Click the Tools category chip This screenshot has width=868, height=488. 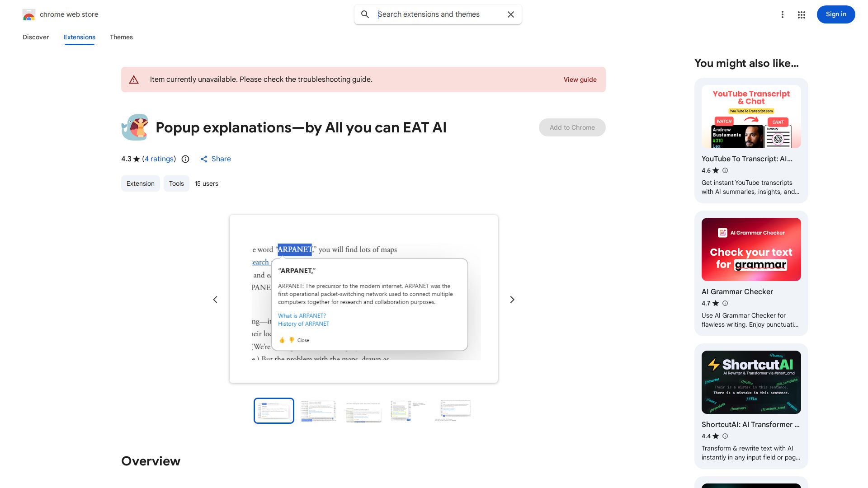(176, 183)
